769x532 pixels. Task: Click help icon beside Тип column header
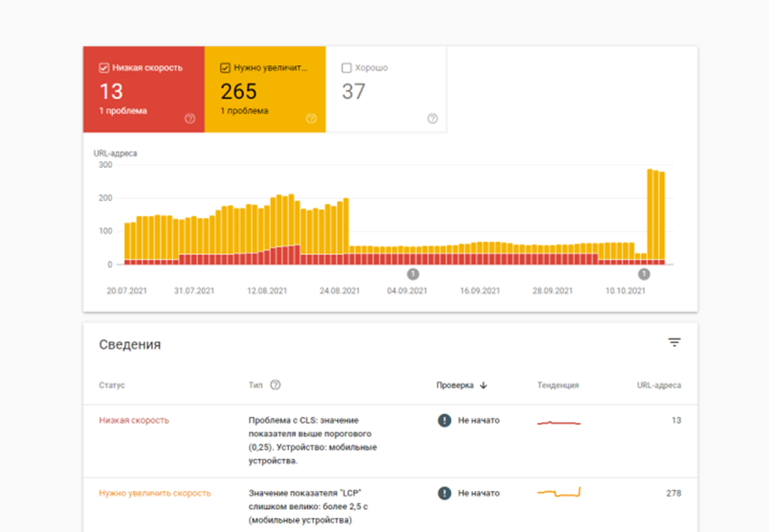(x=276, y=385)
